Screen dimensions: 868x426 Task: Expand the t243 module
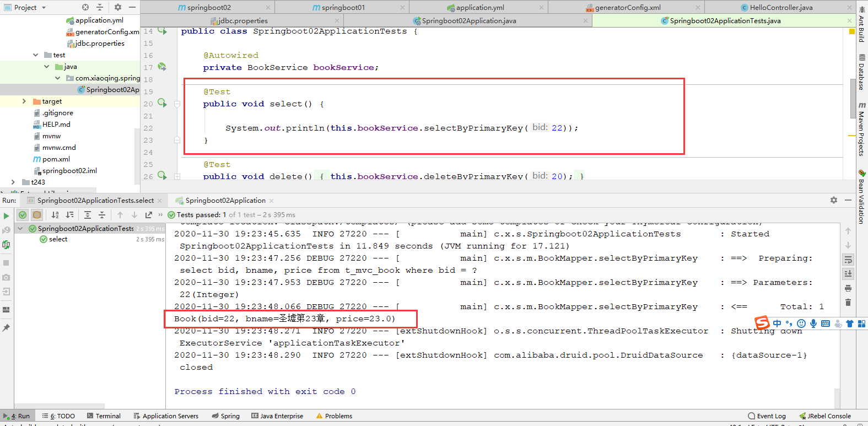(x=13, y=182)
